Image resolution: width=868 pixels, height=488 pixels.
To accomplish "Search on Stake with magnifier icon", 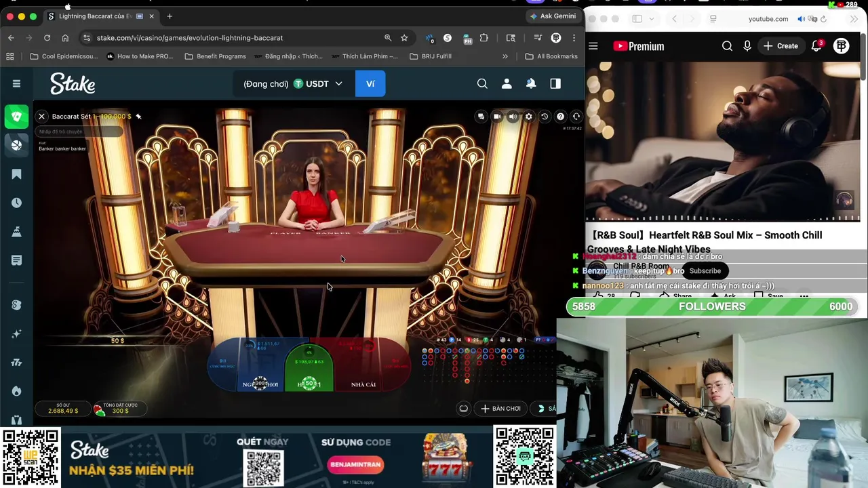I will (482, 84).
